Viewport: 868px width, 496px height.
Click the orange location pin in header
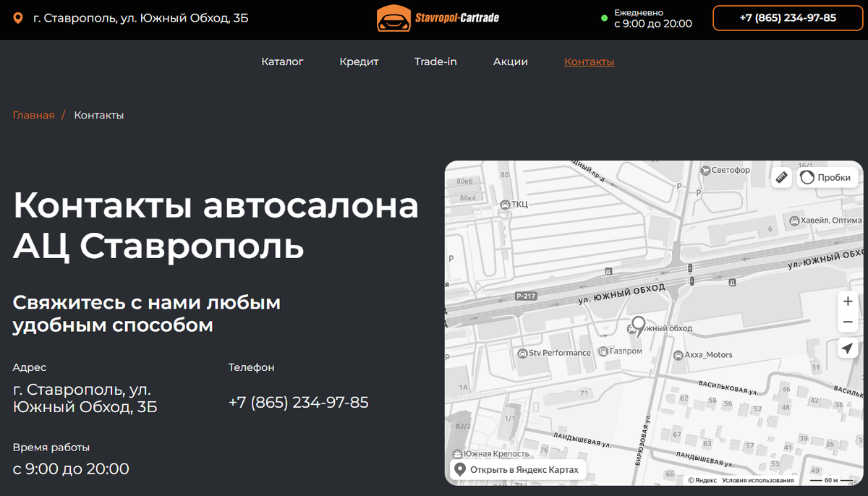click(19, 18)
